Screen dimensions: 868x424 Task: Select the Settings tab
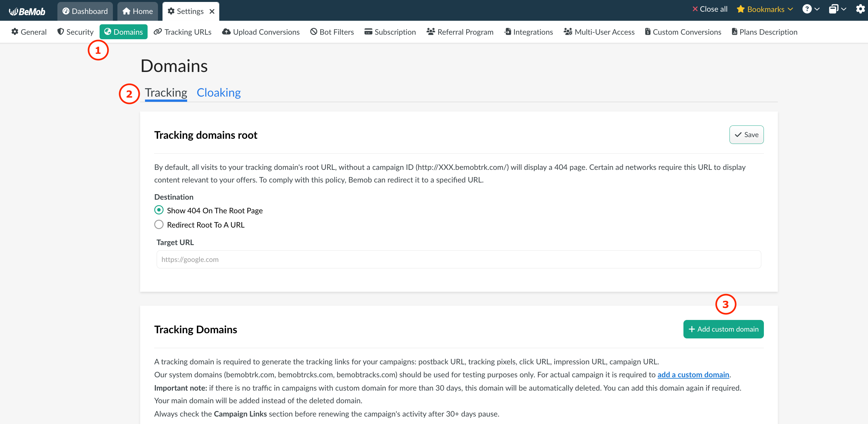point(190,11)
